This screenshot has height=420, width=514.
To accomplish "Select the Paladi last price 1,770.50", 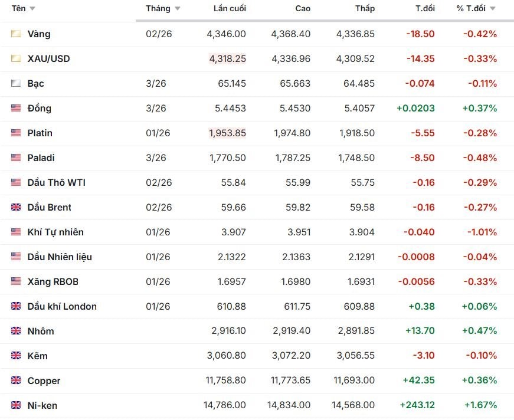I will (x=227, y=158).
